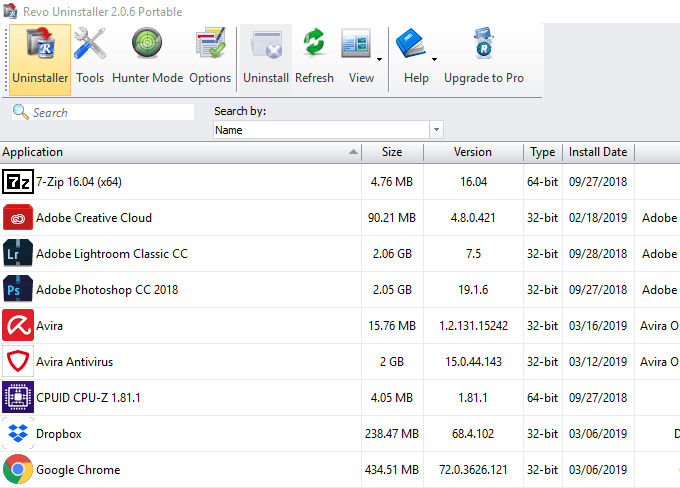Click version 4.8.0.421 cell
This screenshot has height=488, width=680.
[x=473, y=218]
